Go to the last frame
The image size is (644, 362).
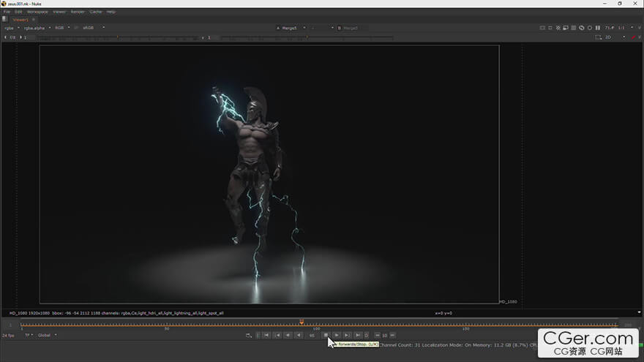click(x=358, y=336)
